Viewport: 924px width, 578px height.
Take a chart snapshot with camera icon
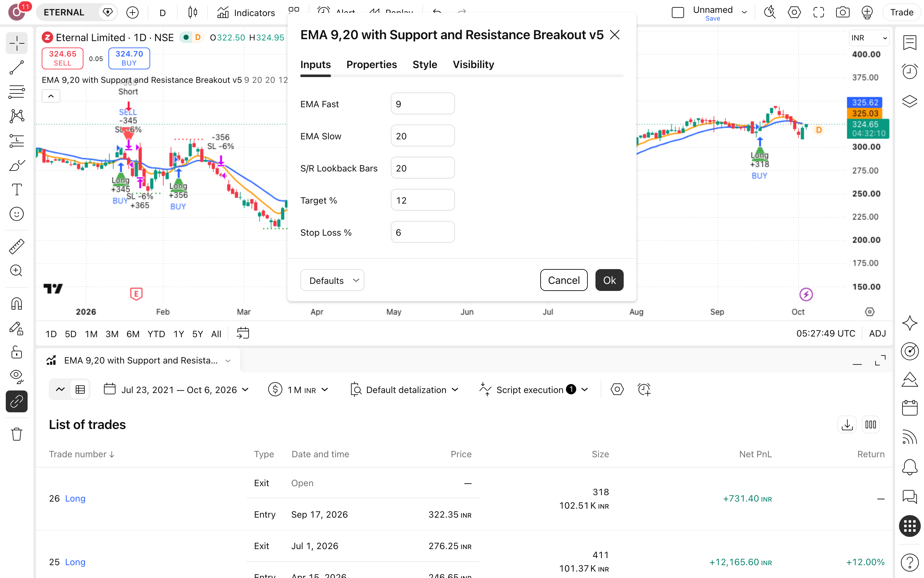tap(843, 13)
